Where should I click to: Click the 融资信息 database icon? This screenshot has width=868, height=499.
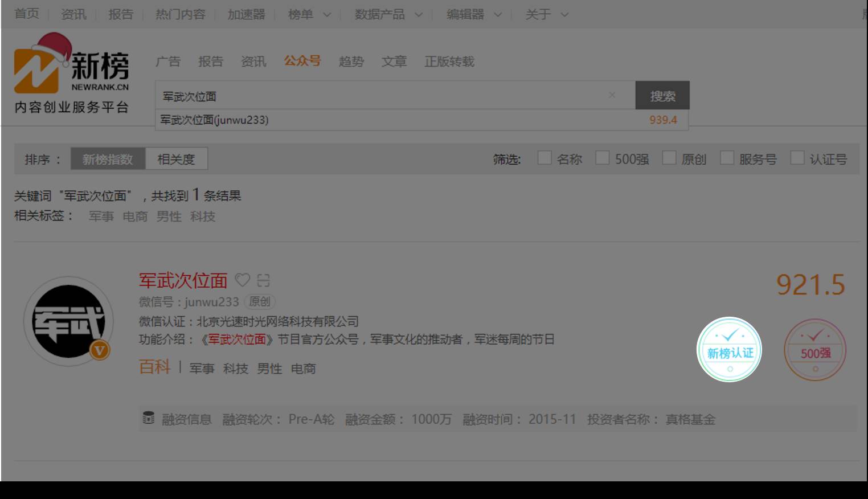(x=148, y=419)
